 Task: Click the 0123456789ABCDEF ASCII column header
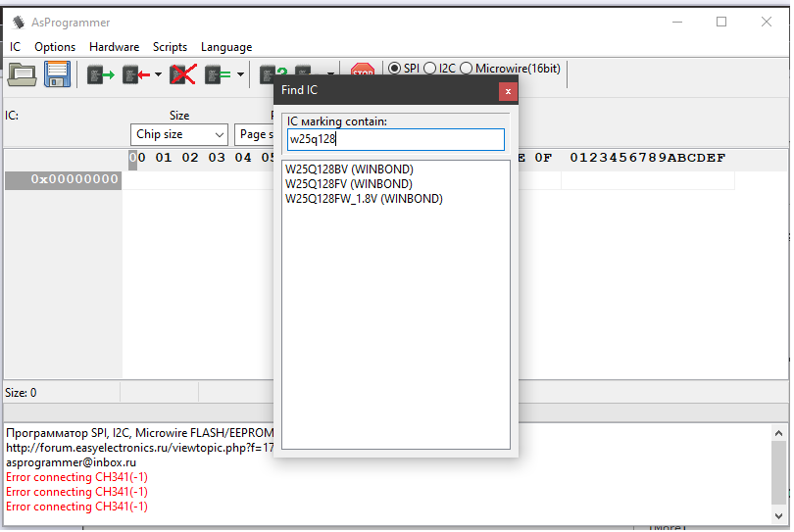pyautogui.click(x=647, y=158)
